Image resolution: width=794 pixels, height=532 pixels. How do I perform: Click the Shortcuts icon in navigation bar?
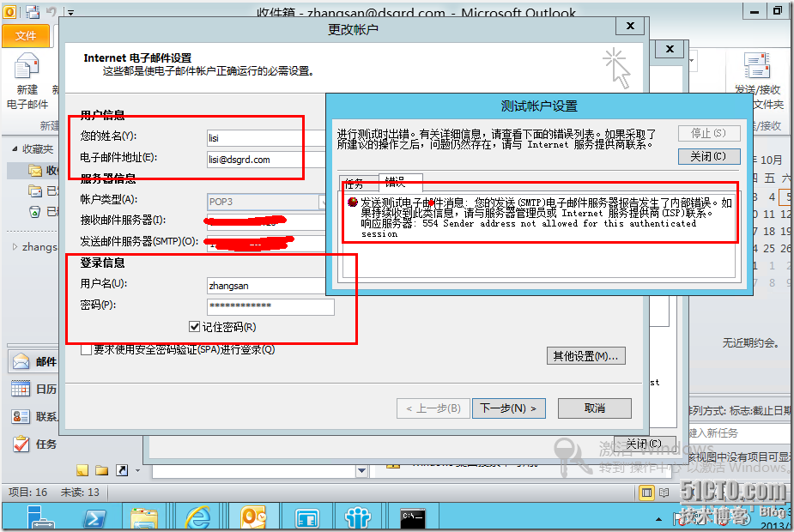click(x=122, y=470)
